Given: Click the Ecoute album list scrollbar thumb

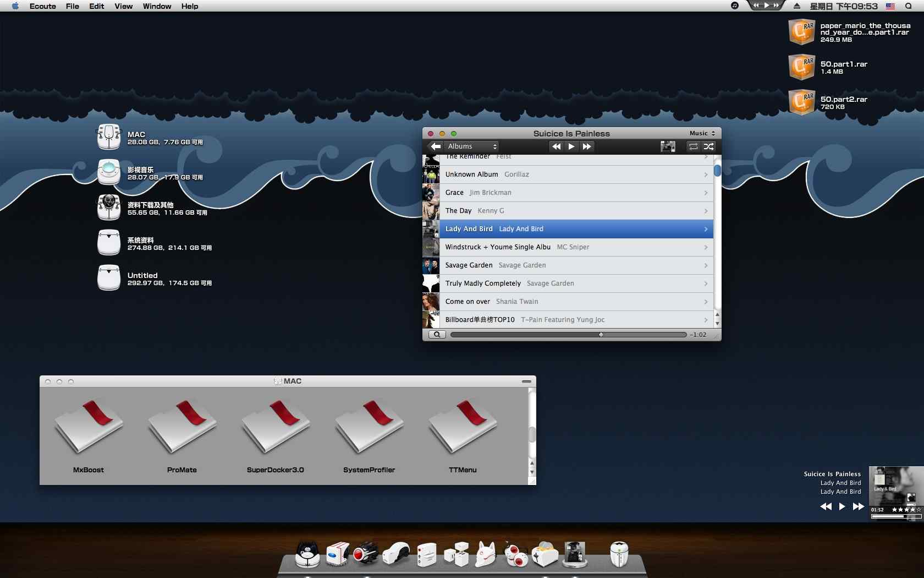Looking at the screenshot, I should point(717,171).
